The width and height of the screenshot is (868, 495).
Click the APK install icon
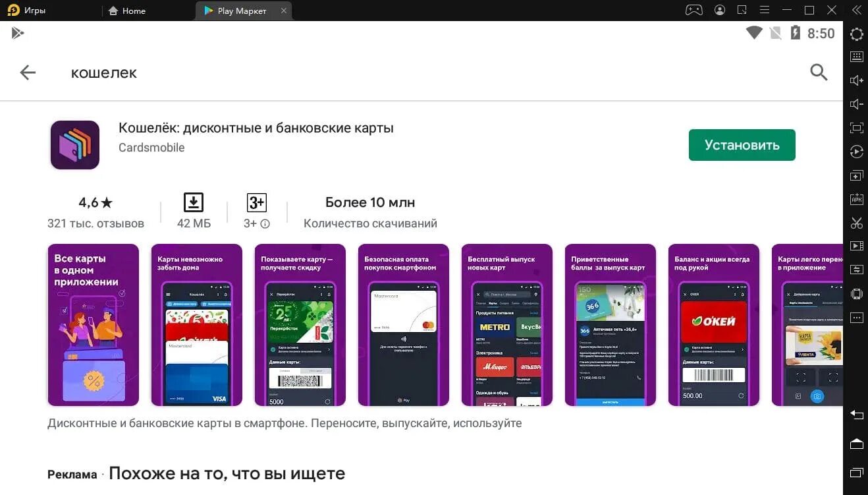(856, 199)
